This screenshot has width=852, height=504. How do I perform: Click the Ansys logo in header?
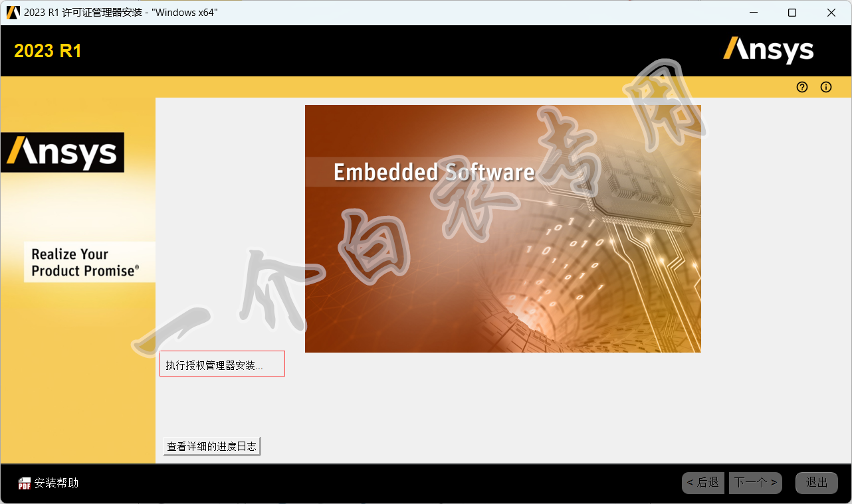pyautogui.click(x=768, y=50)
